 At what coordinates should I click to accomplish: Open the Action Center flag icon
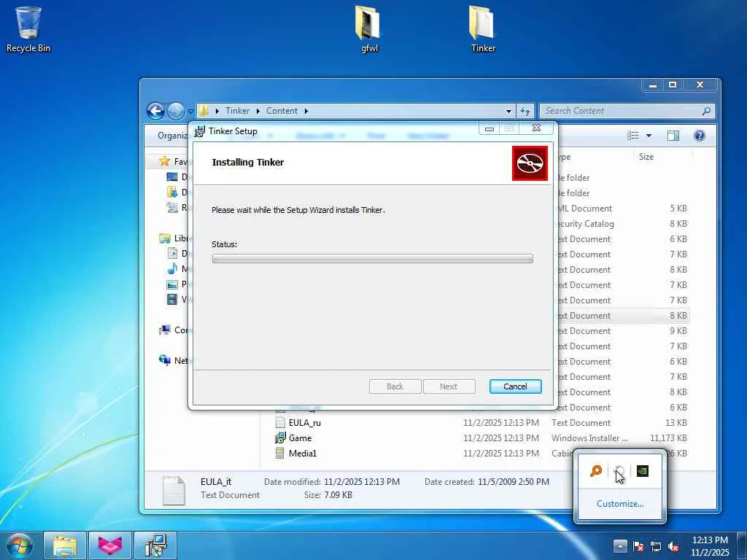coord(638,546)
